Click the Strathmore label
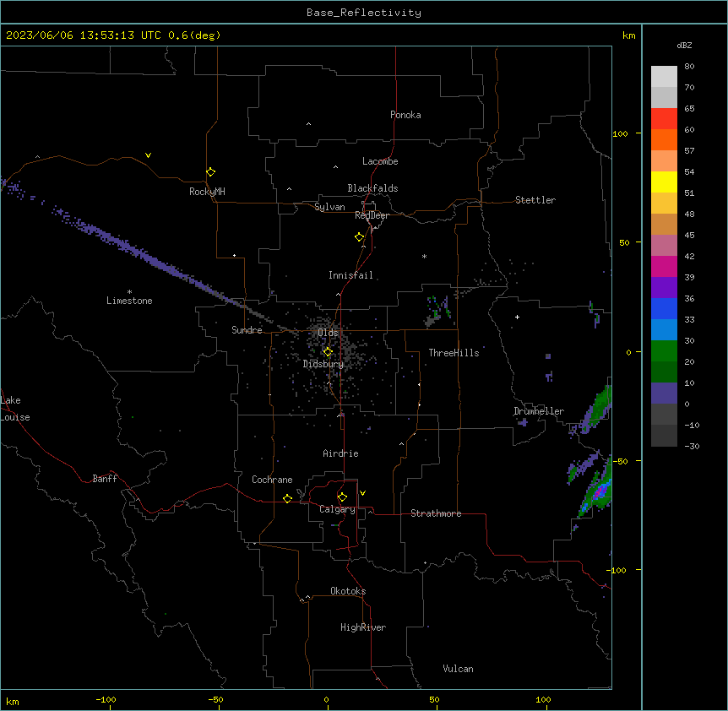 pos(436,513)
